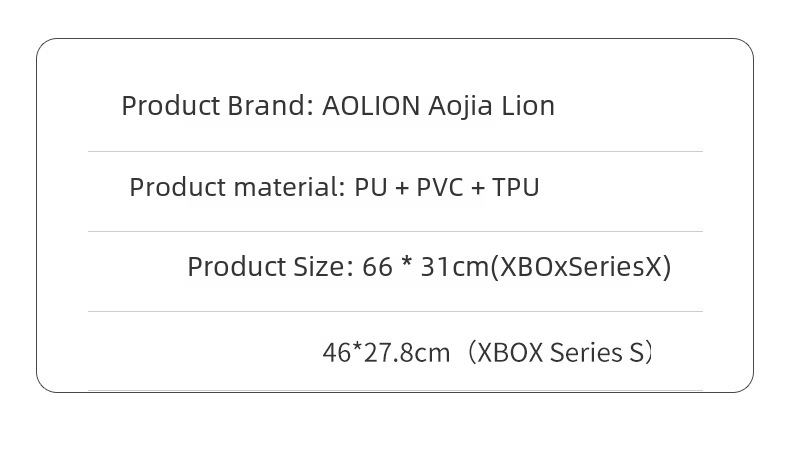Click the '(XBOX Series S)' text

click(560, 352)
